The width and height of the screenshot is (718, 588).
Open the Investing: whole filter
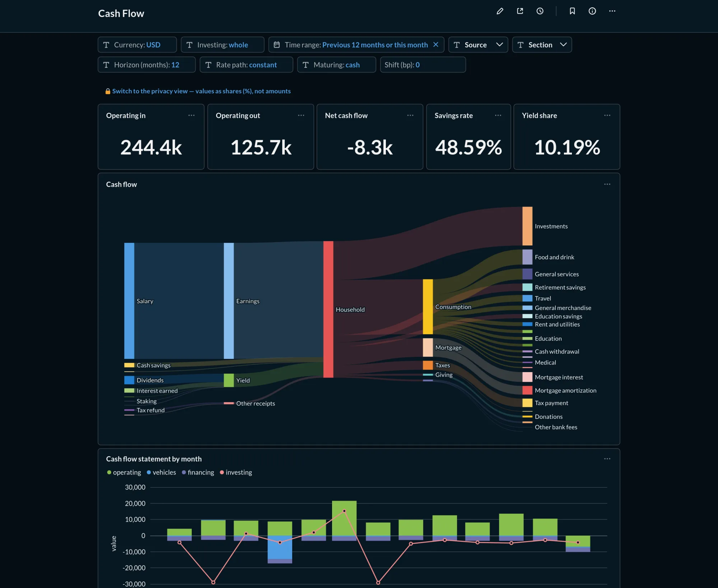223,45
